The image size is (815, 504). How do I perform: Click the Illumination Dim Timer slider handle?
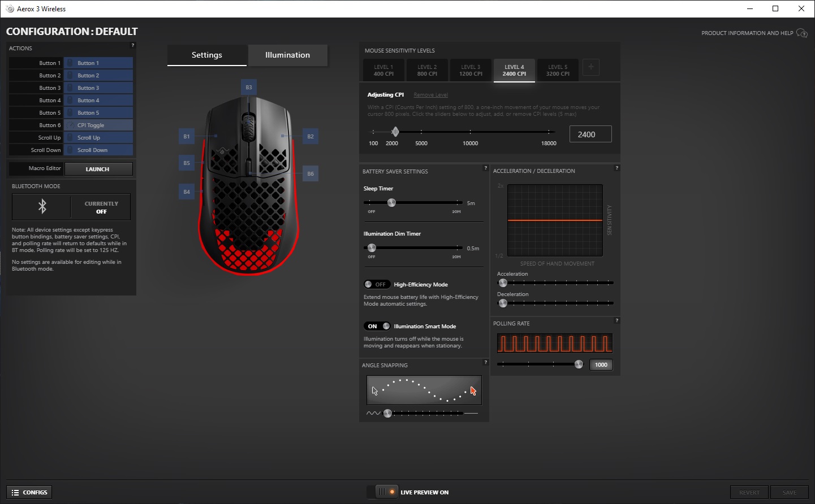(x=372, y=247)
